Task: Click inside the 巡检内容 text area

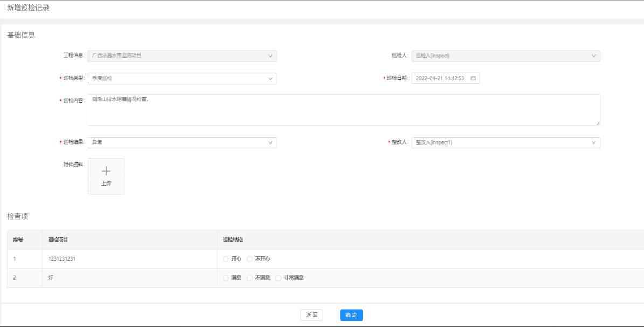Action: coord(344,110)
